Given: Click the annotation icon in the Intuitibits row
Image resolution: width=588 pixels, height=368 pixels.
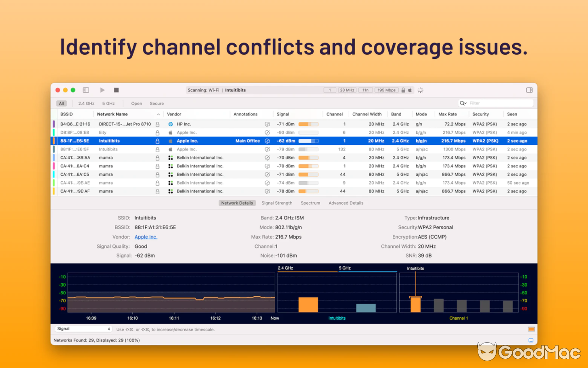Looking at the screenshot, I should (267, 141).
